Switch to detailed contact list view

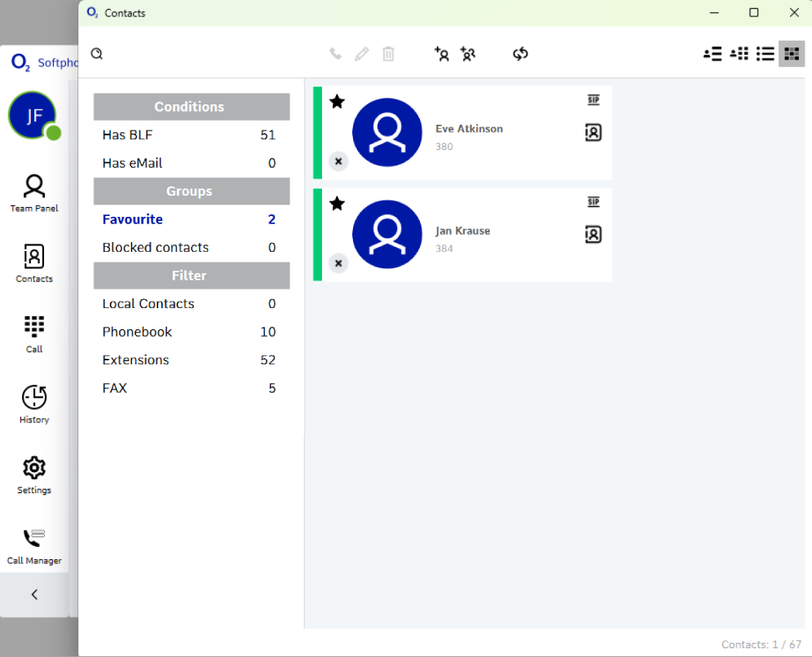tap(713, 54)
